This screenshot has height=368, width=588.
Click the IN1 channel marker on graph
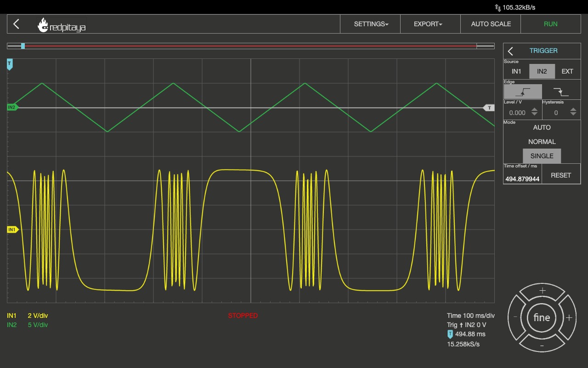12,230
